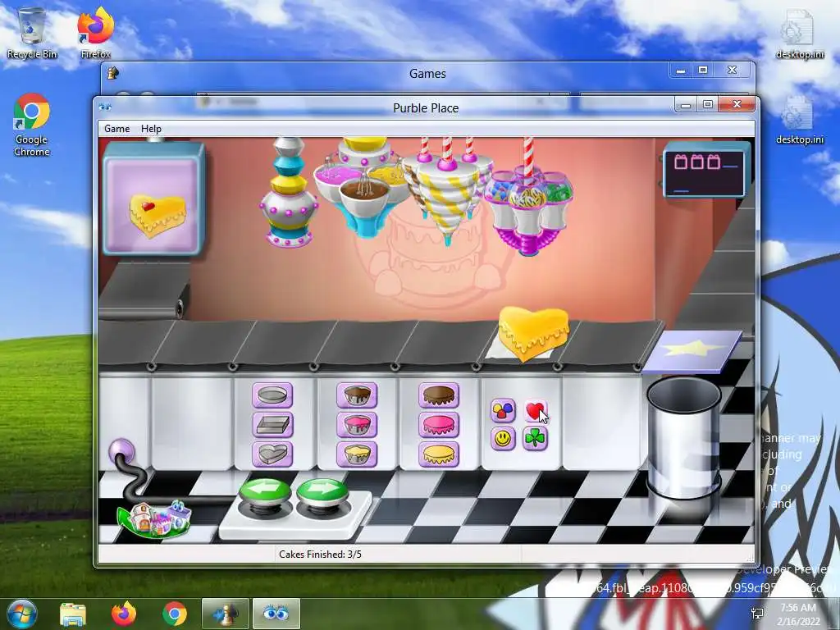Viewport: 840px width, 630px height.
Task: Click the cake box scoreboard display
Action: click(x=705, y=170)
